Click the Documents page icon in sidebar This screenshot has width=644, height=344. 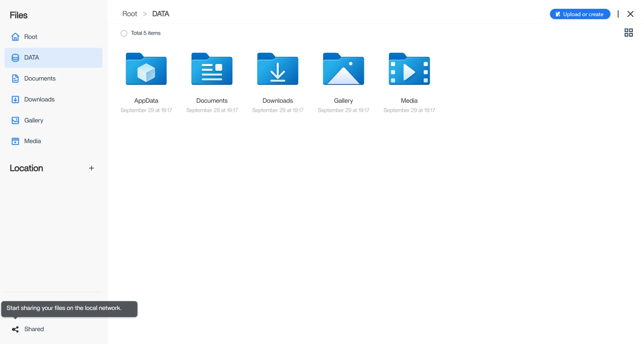tap(15, 79)
